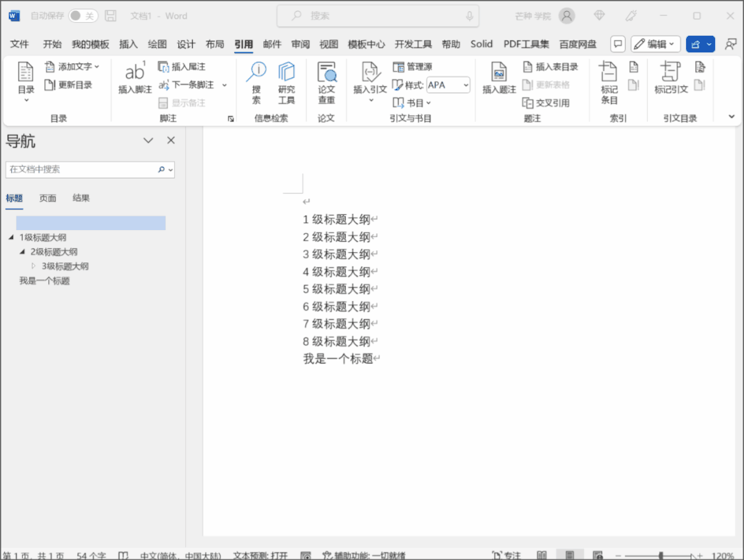The height and width of the screenshot is (560, 744).
Task: Click the 插入脚注 (Insert Footnote) icon
Action: point(134,79)
